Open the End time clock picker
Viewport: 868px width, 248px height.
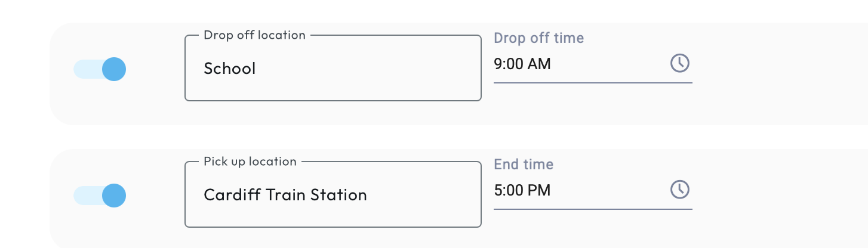pyautogui.click(x=680, y=190)
